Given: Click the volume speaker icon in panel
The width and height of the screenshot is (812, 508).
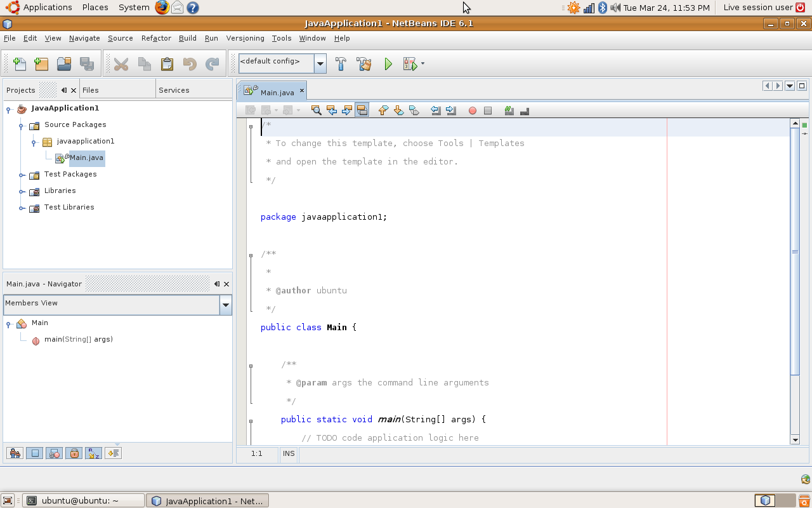Looking at the screenshot, I should [615, 8].
